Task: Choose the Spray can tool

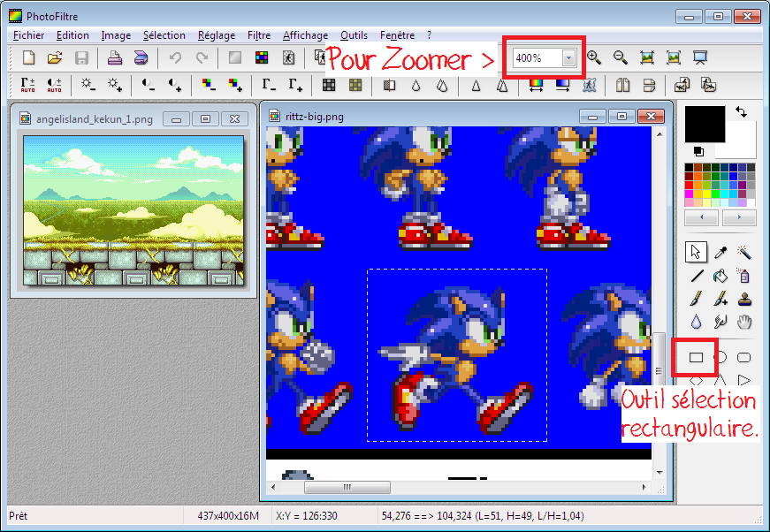Action: click(x=744, y=276)
